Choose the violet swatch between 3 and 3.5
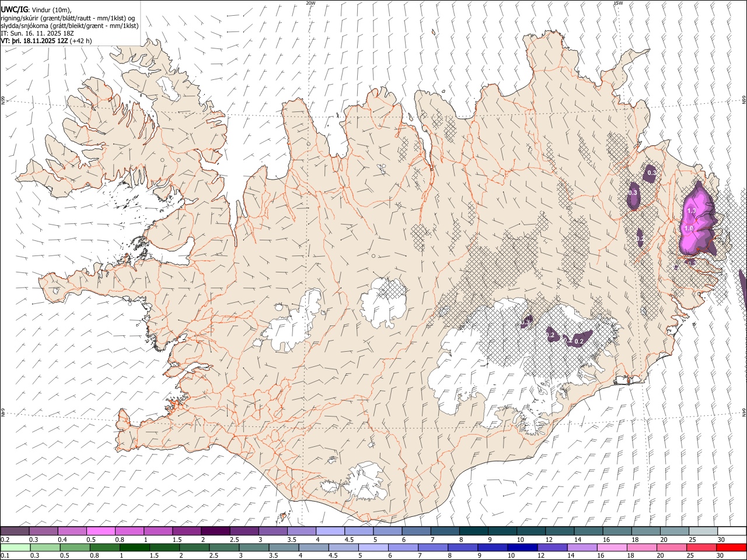The image size is (747, 560). pos(273,531)
